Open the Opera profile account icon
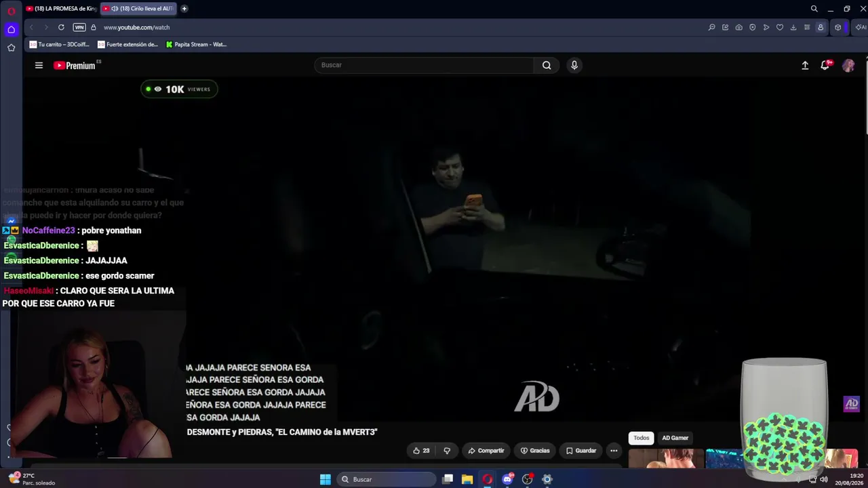The height and width of the screenshot is (488, 868). point(821,27)
